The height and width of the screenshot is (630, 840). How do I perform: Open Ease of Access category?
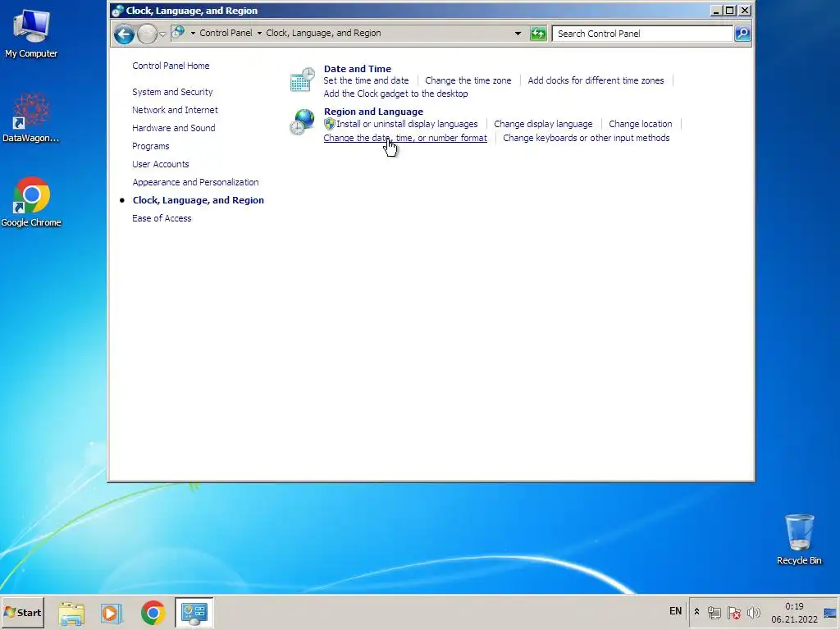162,218
